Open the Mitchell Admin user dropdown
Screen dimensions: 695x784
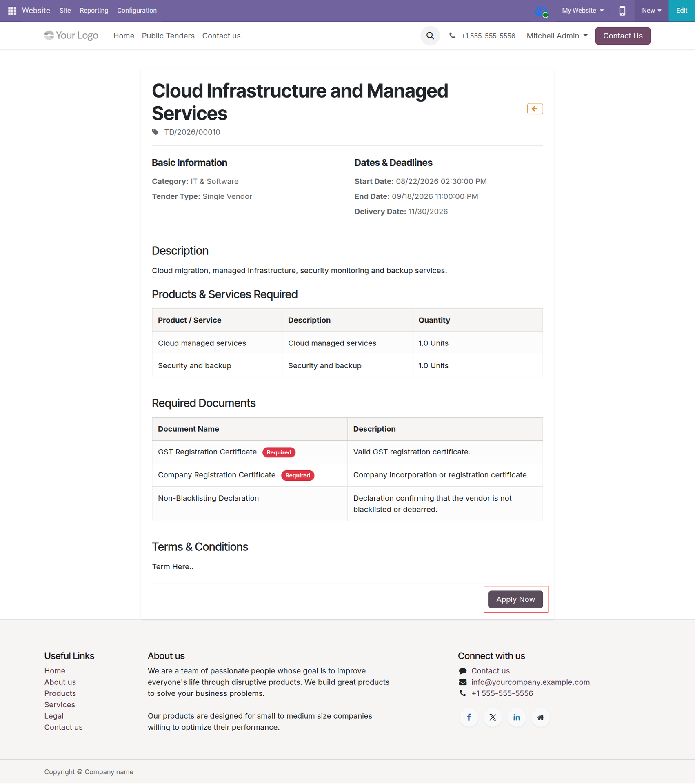[x=557, y=36]
